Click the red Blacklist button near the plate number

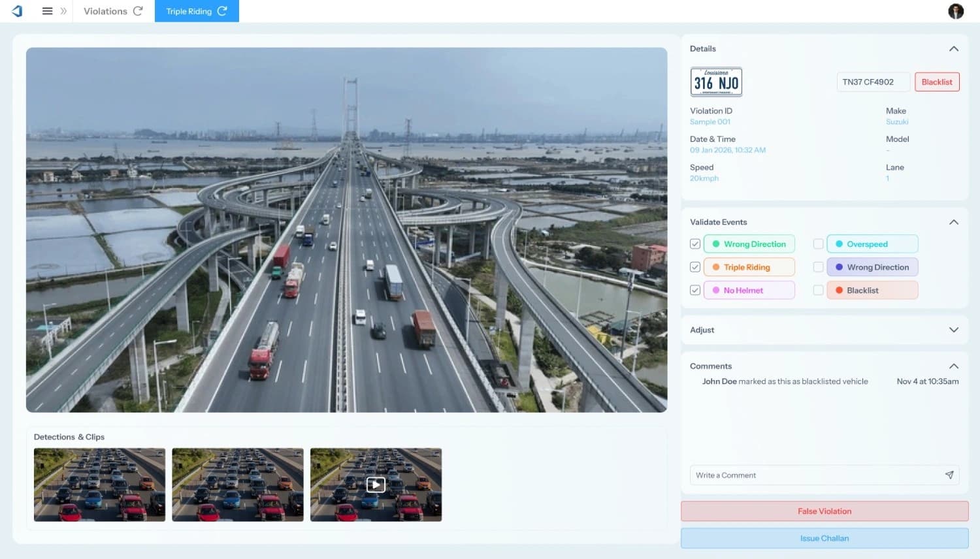937,82
